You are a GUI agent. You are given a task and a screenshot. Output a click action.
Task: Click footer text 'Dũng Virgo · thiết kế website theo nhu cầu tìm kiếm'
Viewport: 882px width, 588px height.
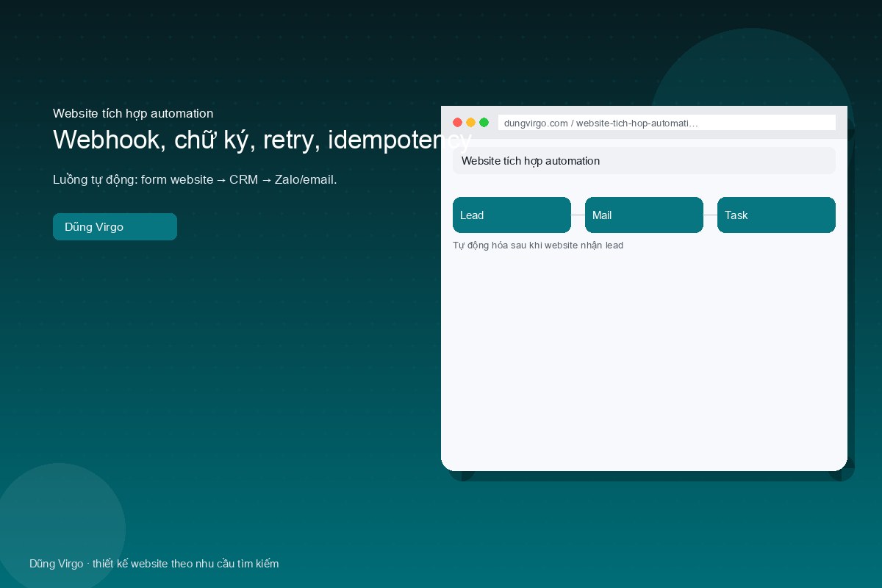154,564
